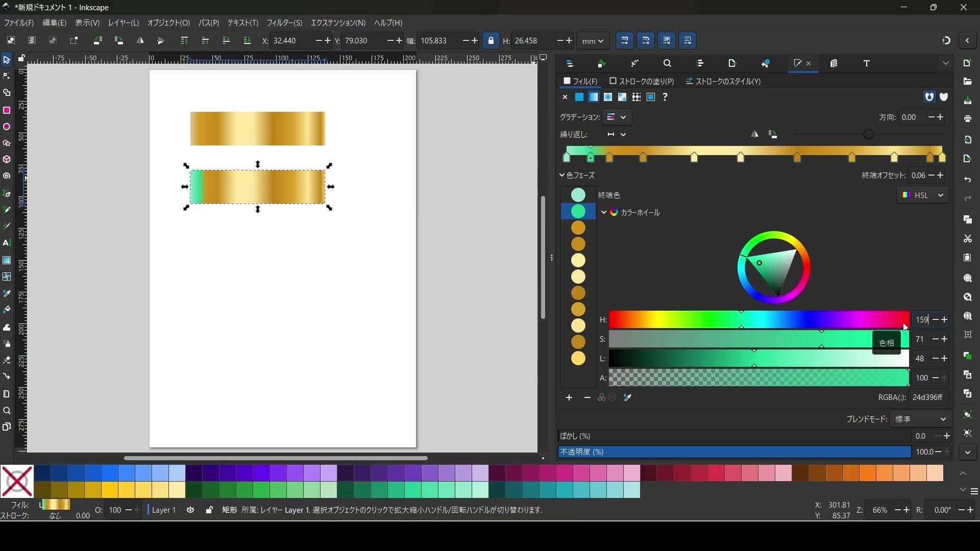Select the Gradient tool in toolbox
The image size is (980, 551).
7,260
